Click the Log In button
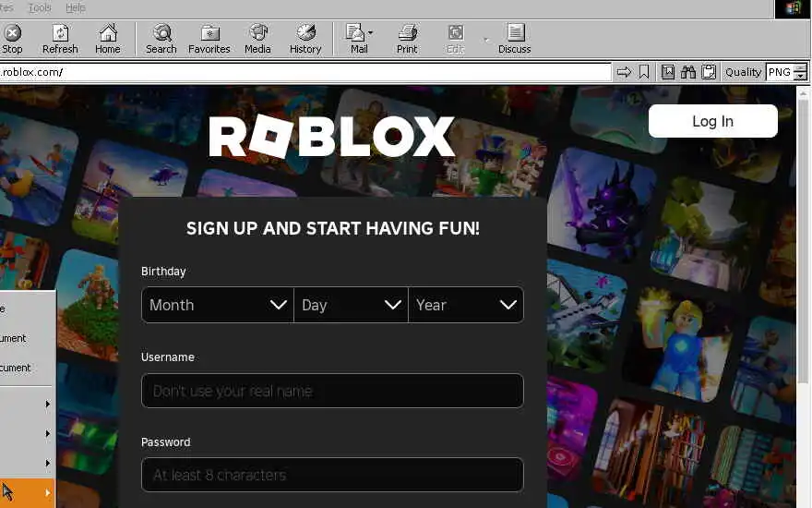The height and width of the screenshot is (508, 812). coord(713,121)
